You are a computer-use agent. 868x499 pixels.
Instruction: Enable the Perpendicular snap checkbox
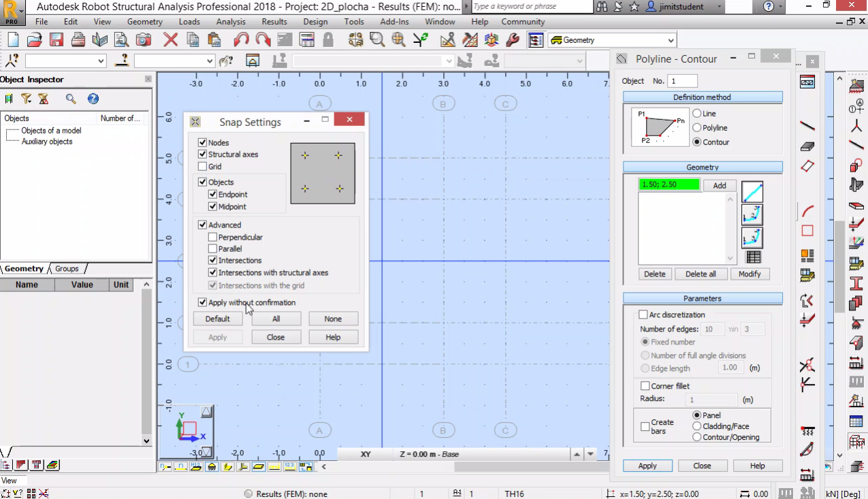click(212, 237)
